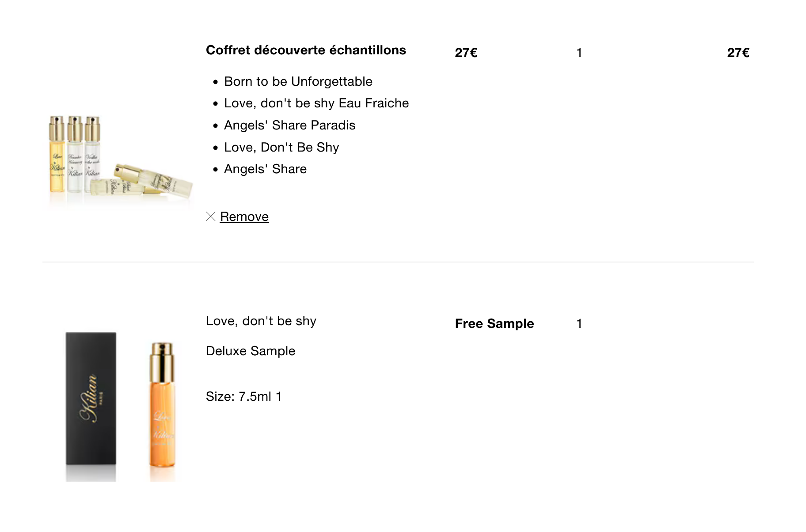Select the Born to be Unforgettable item

click(x=298, y=82)
